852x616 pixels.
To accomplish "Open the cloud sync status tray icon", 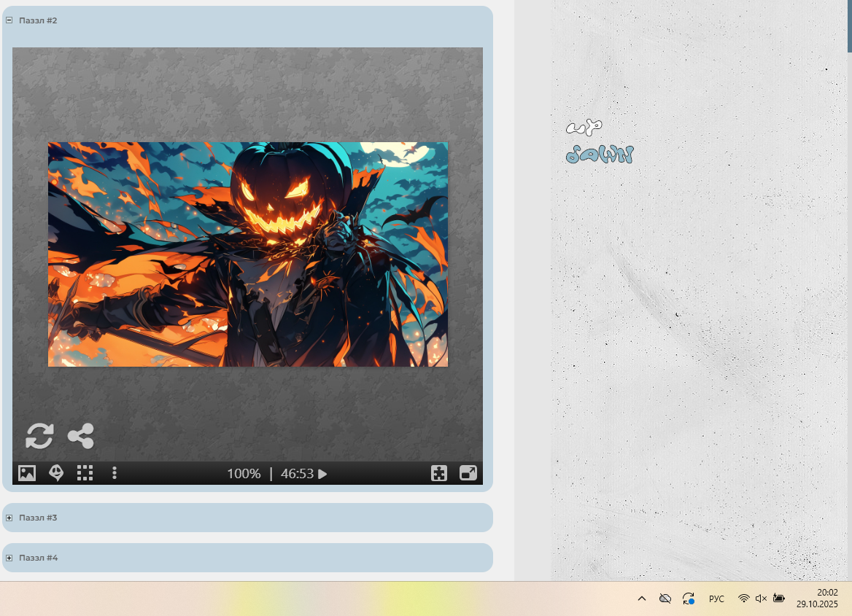I will [665, 599].
